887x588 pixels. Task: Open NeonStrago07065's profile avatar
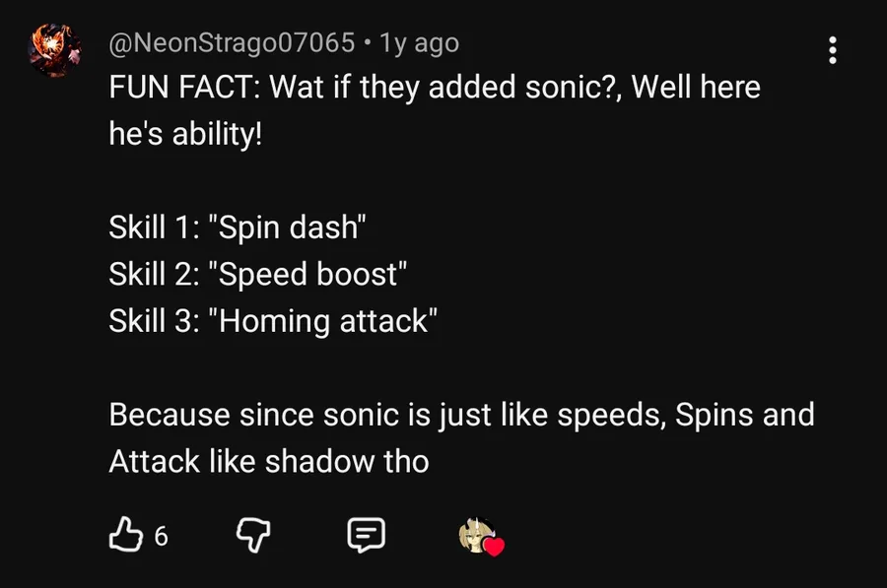click(x=55, y=49)
